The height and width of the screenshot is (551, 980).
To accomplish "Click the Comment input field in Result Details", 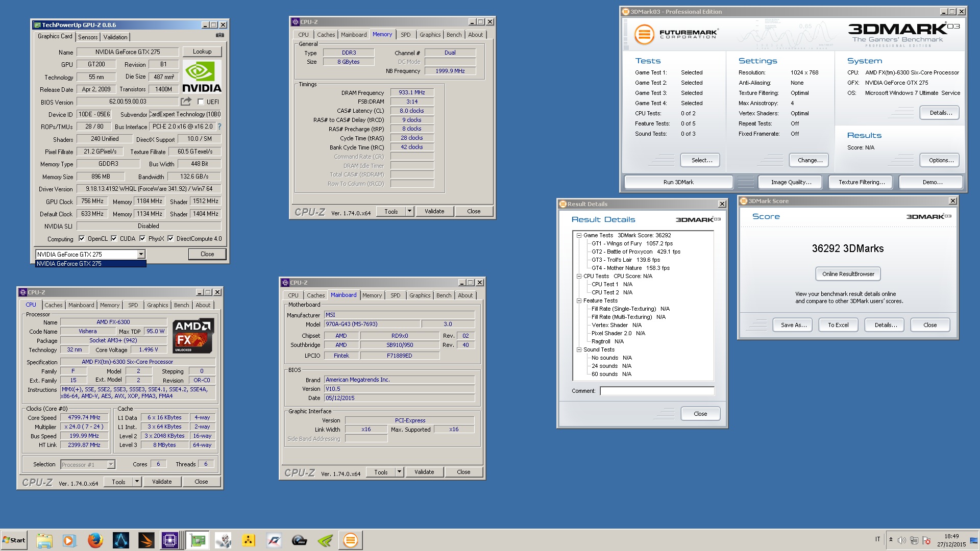I will click(x=657, y=391).
